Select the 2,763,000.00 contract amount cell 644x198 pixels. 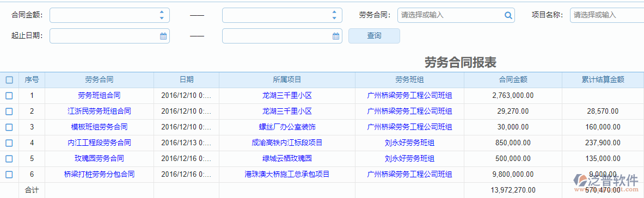pyautogui.click(x=513, y=96)
